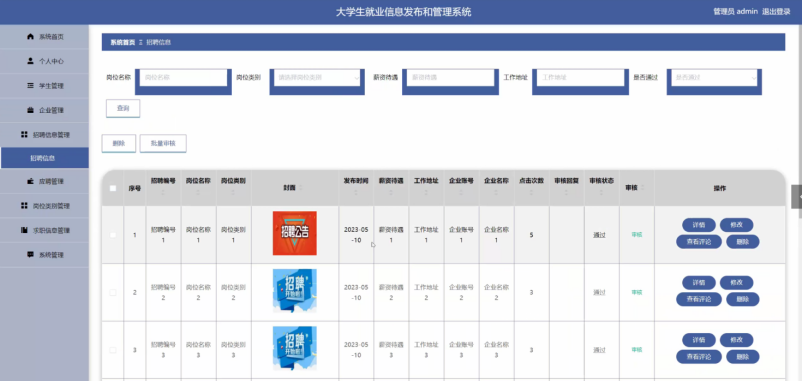Open 详情 for row 1
802x381 pixels.
pyautogui.click(x=699, y=225)
